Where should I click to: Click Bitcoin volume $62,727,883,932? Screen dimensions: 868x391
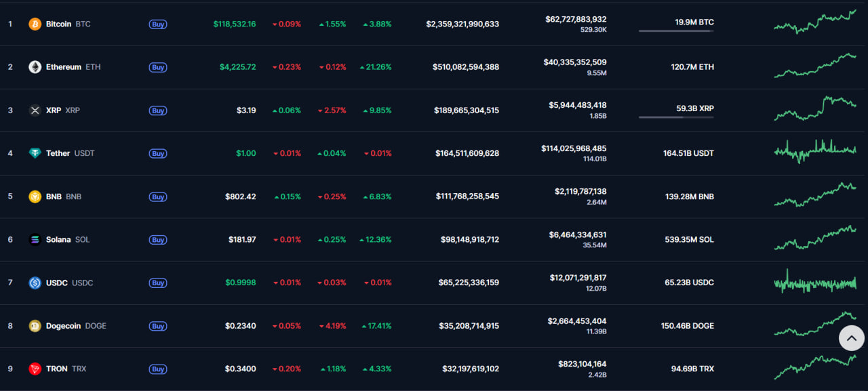click(576, 19)
